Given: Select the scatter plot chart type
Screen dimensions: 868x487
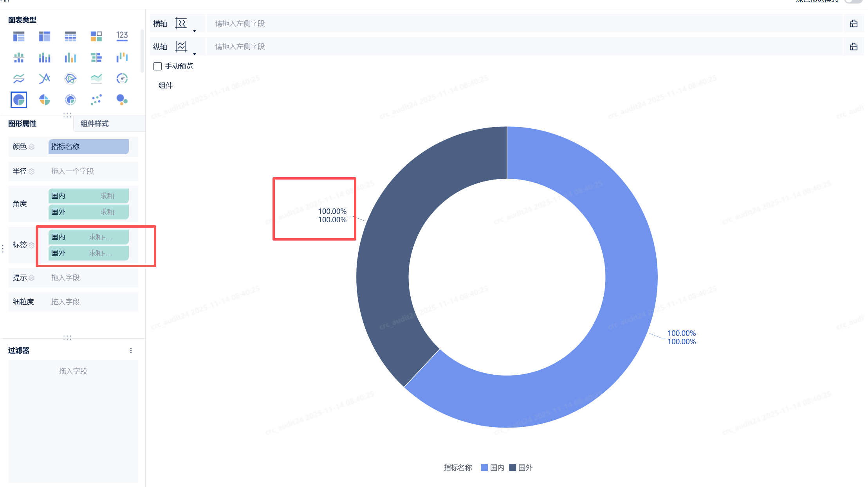Looking at the screenshot, I should [96, 100].
